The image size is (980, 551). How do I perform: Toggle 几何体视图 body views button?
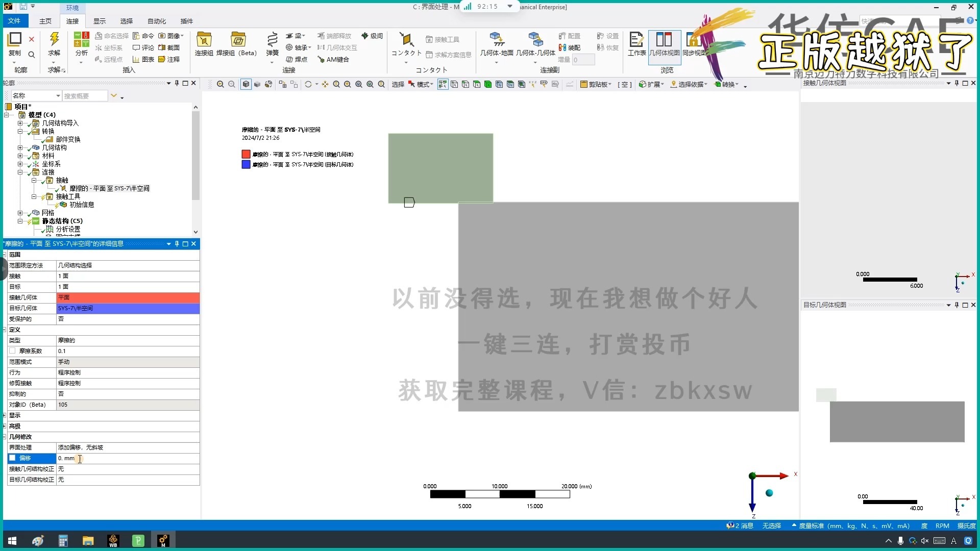tap(664, 41)
